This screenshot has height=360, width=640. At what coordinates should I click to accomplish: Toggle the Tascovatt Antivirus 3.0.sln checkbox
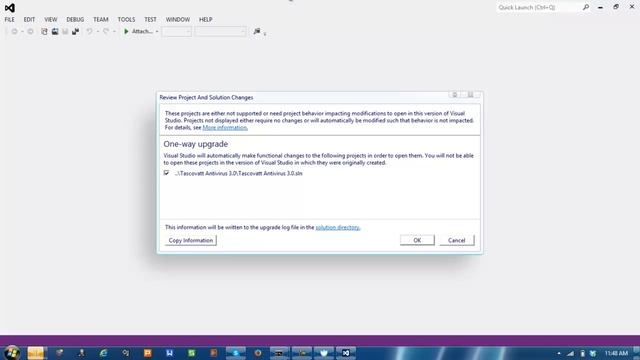pos(167,173)
